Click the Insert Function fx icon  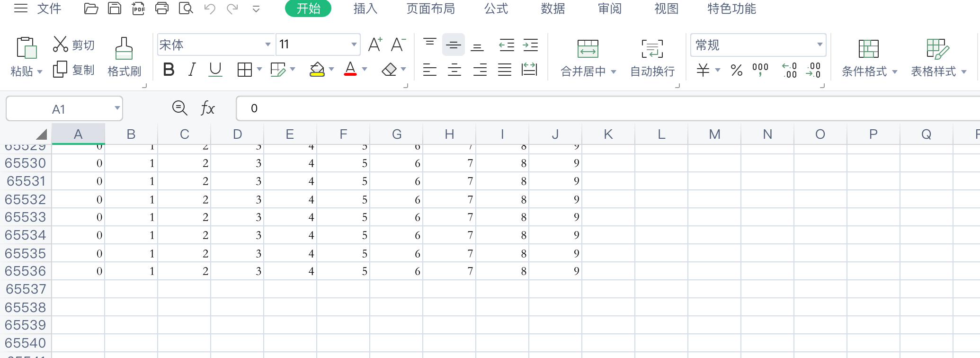click(x=207, y=108)
